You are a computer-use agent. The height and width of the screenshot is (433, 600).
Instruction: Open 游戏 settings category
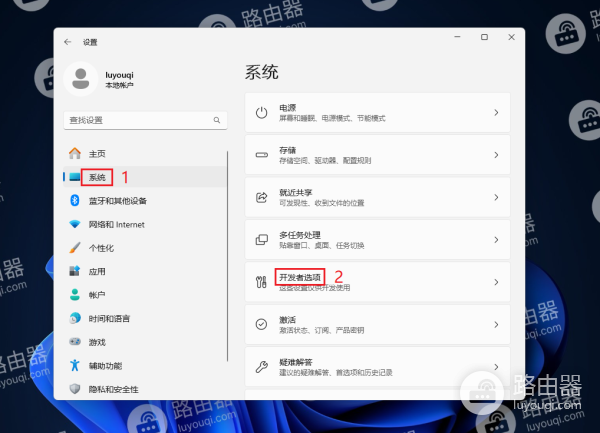(145, 342)
